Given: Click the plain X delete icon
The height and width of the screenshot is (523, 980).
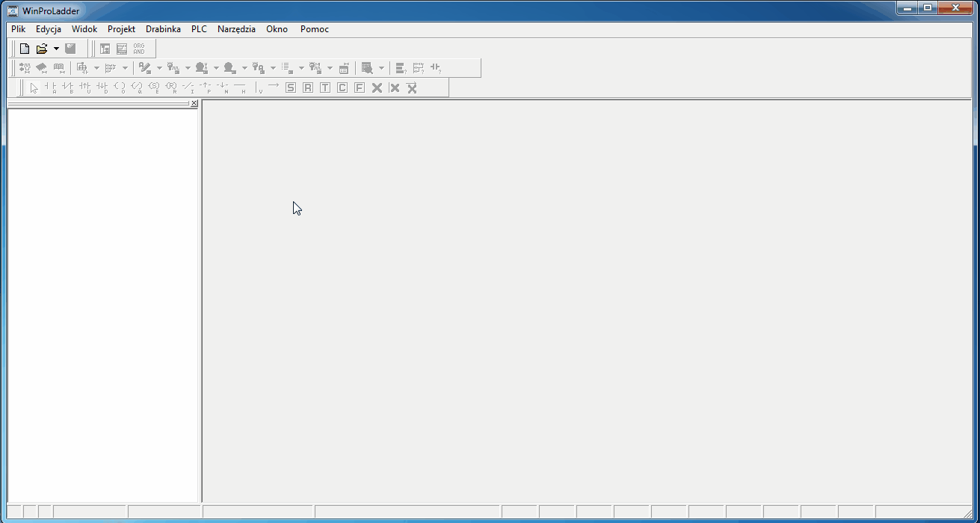Looking at the screenshot, I should tap(377, 88).
